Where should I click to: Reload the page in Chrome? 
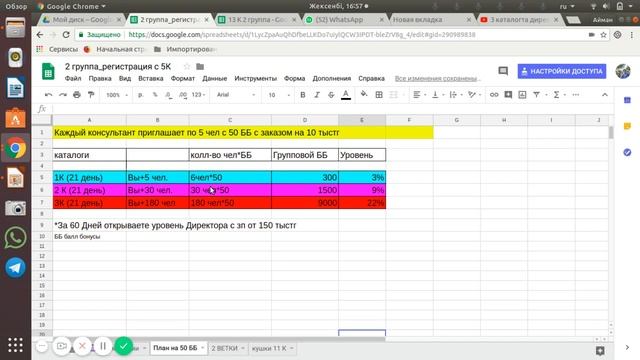coord(66,35)
